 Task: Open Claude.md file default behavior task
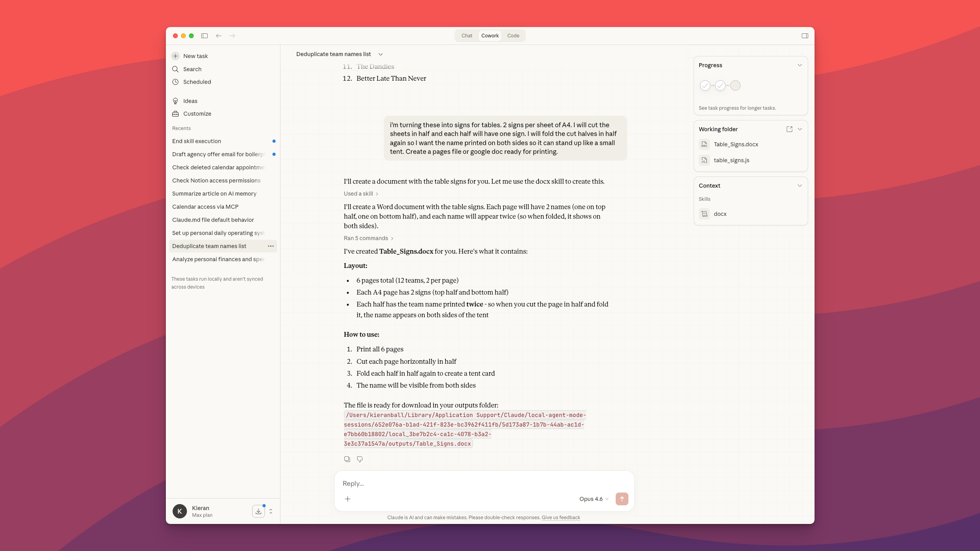pos(223,220)
